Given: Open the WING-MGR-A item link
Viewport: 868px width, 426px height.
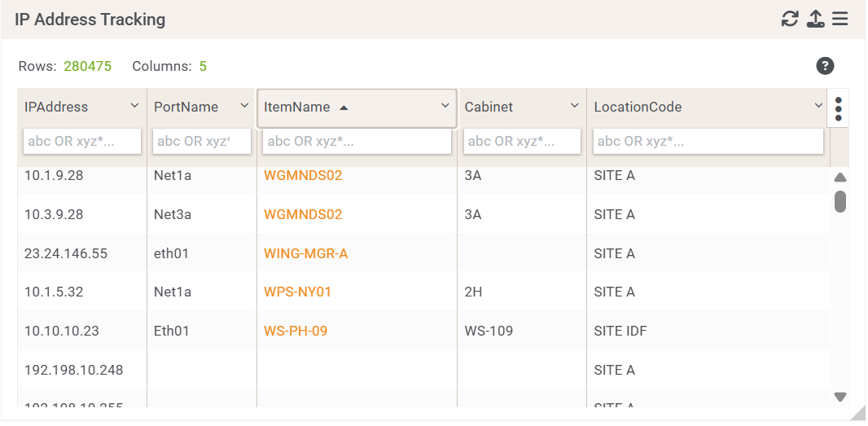Looking at the screenshot, I should click(x=305, y=253).
